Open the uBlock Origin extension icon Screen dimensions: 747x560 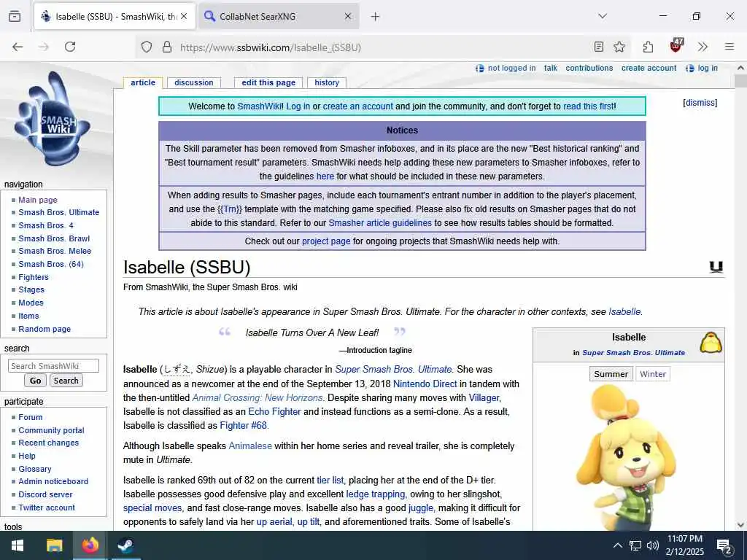(676, 46)
